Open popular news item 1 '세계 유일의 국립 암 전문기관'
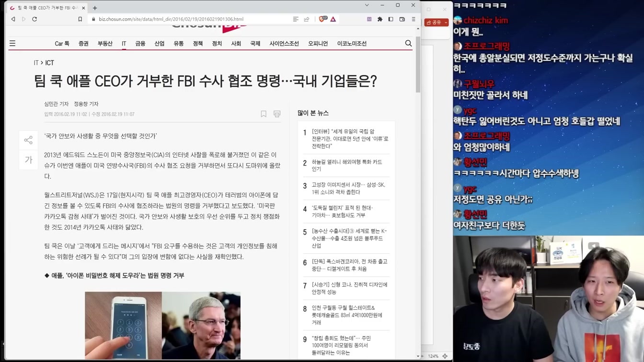 pyautogui.click(x=350, y=139)
